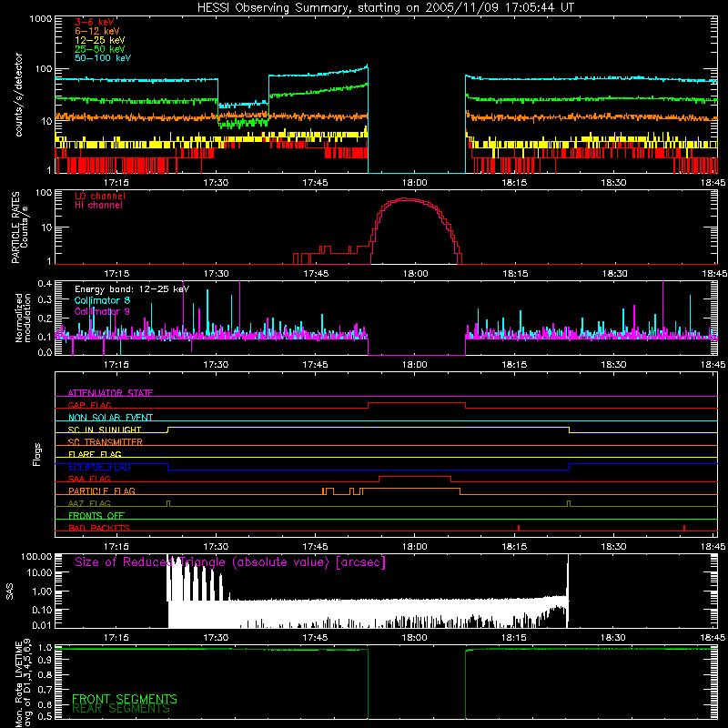Click the '0.5' livetime axis value

click(45, 716)
